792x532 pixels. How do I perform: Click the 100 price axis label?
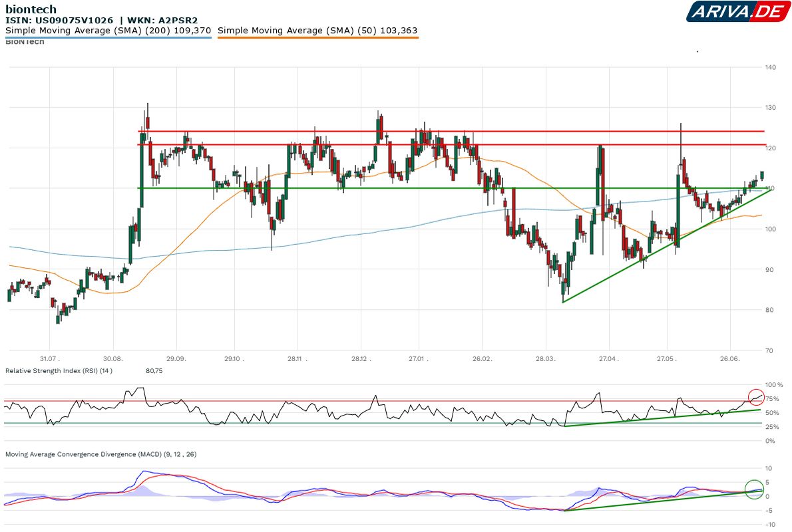770,229
